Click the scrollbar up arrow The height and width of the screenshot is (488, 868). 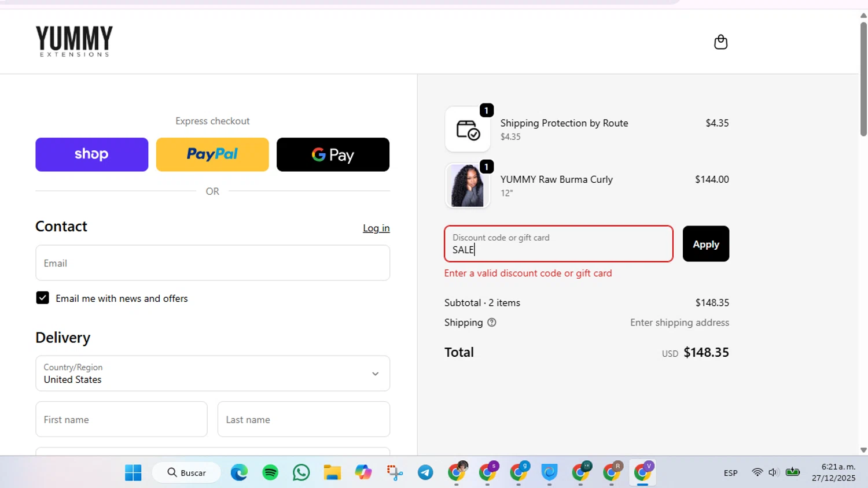(x=863, y=15)
